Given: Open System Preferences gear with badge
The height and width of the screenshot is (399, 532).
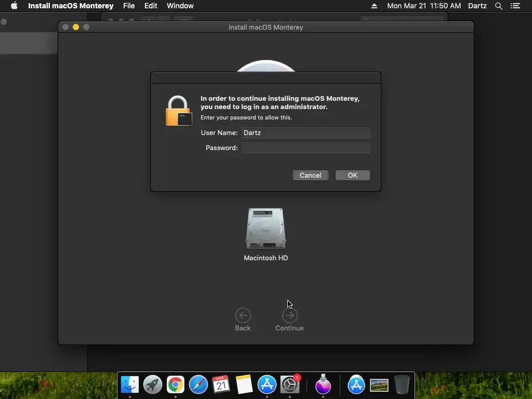Looking at the screenshot, I should tap(290, 385).
